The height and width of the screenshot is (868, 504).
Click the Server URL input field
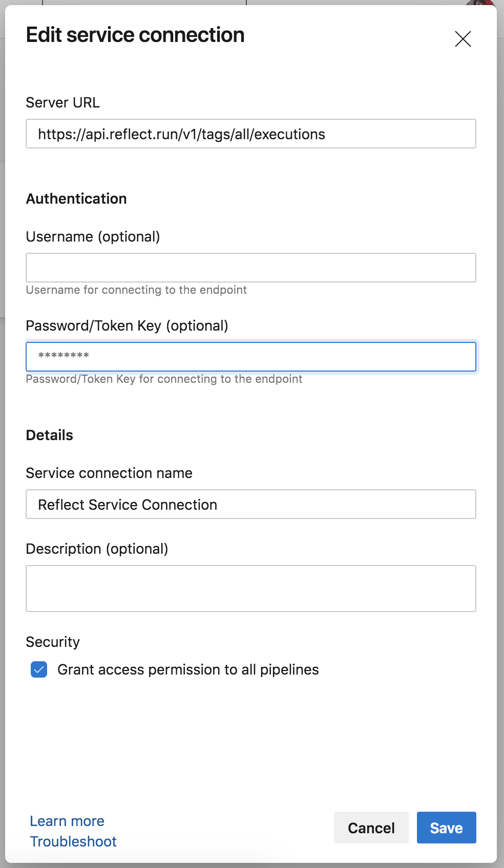[251, 134]
